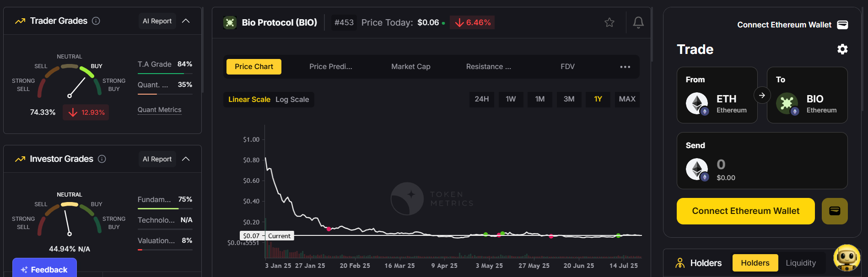
Task: Set a price alert bell
Action: pos(638,22)
